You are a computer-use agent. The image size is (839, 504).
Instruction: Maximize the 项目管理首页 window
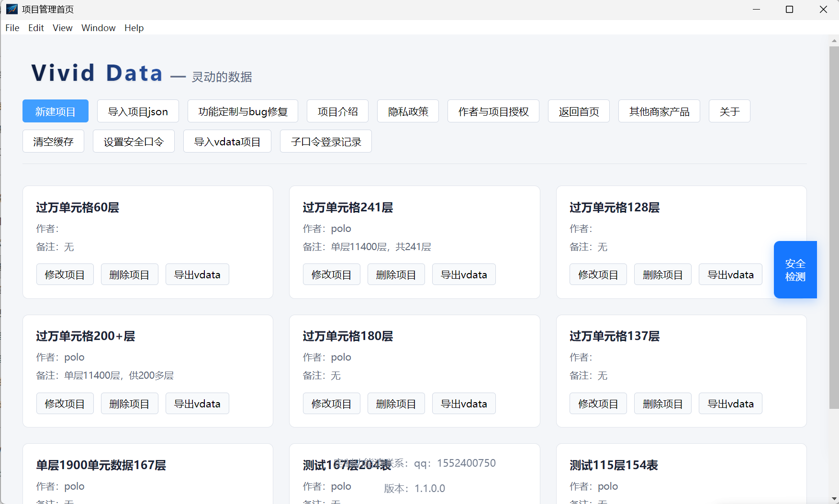click(790, 9)
